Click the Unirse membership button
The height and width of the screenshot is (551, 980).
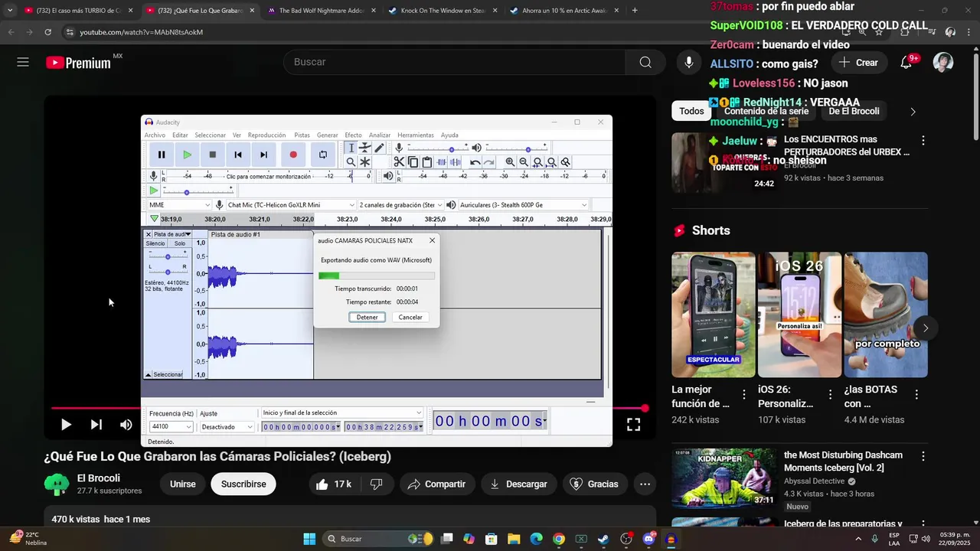pyautogui.click(x=183, y=484)
